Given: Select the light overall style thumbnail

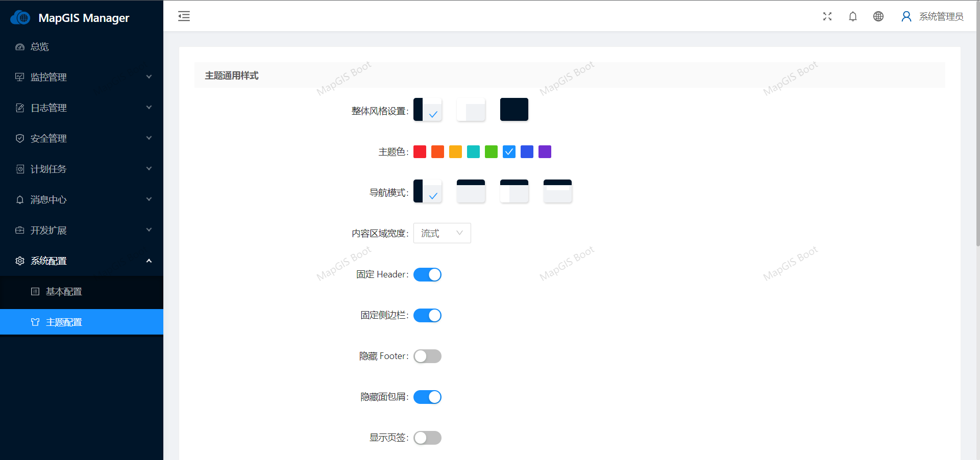Looking at the screenshot, I should (471, 109).
